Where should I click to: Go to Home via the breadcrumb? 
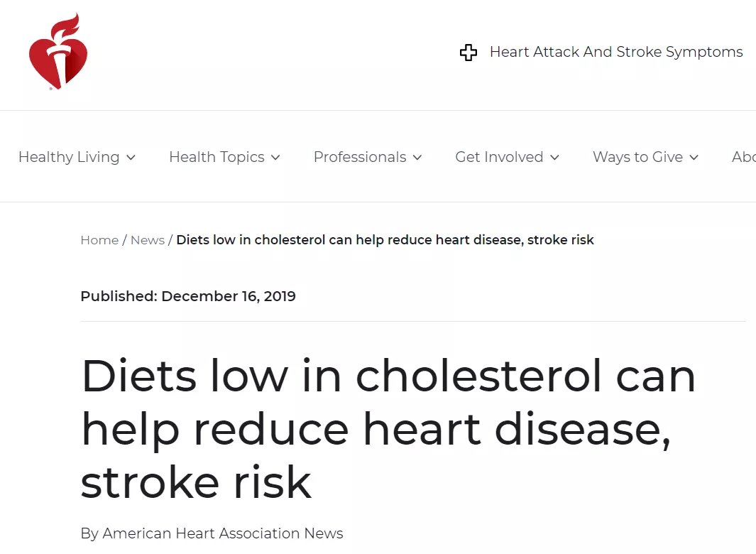99,240
